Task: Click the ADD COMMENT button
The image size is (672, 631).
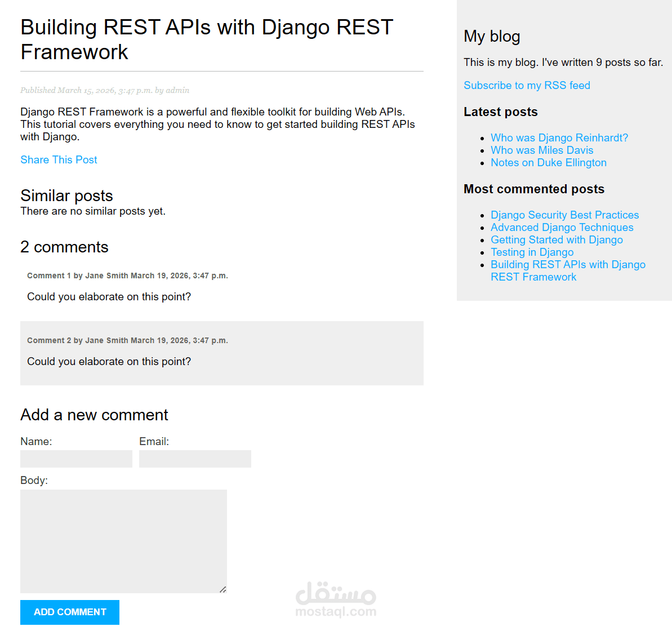Action: pyautogui.click(x=70, y=612)
